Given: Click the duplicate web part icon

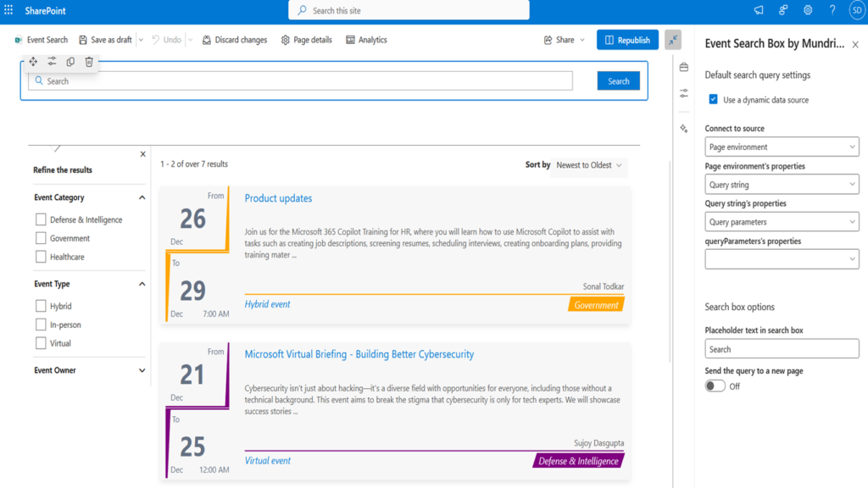Looking at the screenshot, I should [70, 62].
